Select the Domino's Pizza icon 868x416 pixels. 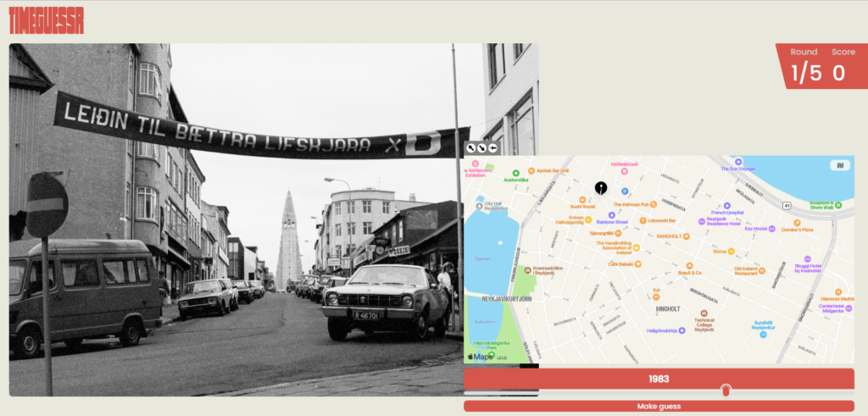tap(797, 222)
